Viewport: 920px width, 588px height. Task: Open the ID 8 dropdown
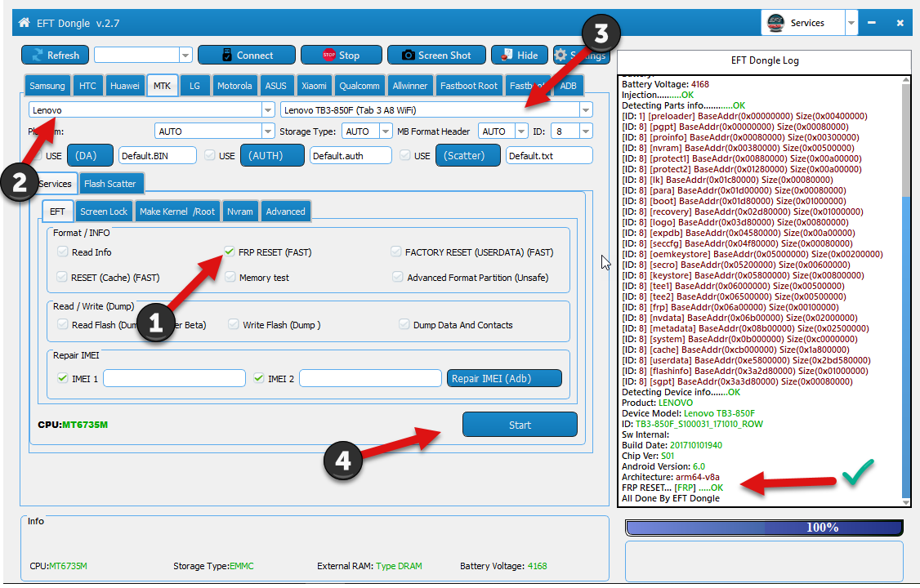[586, 131]
